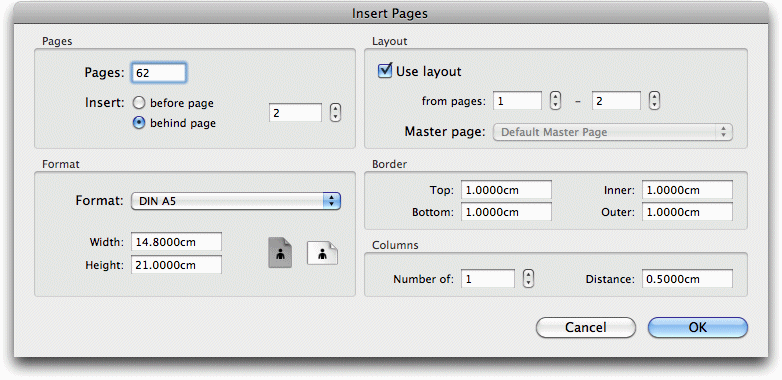Screen dimensions: 782x380
Task: Click the from pages start stepper
Action: point(555,101)
